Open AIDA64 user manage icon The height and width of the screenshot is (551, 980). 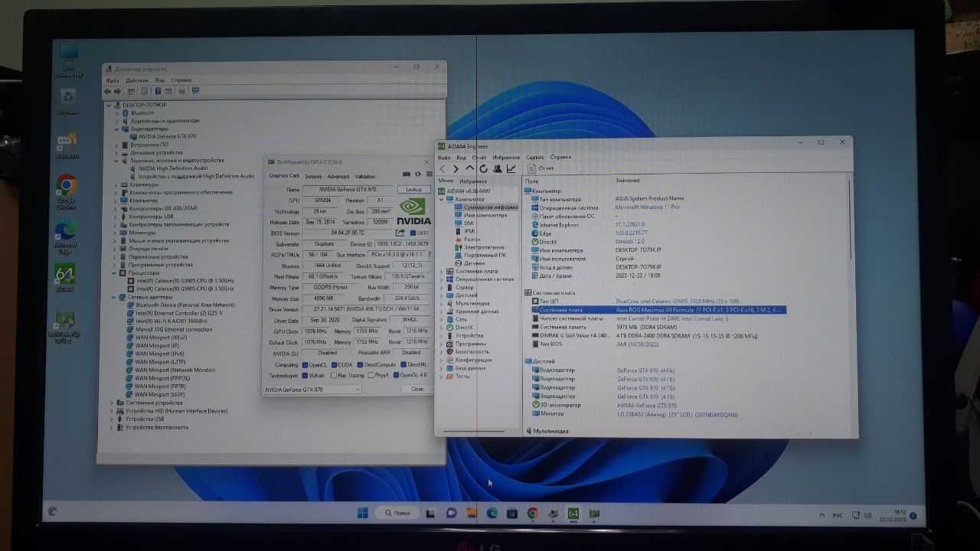498,168
